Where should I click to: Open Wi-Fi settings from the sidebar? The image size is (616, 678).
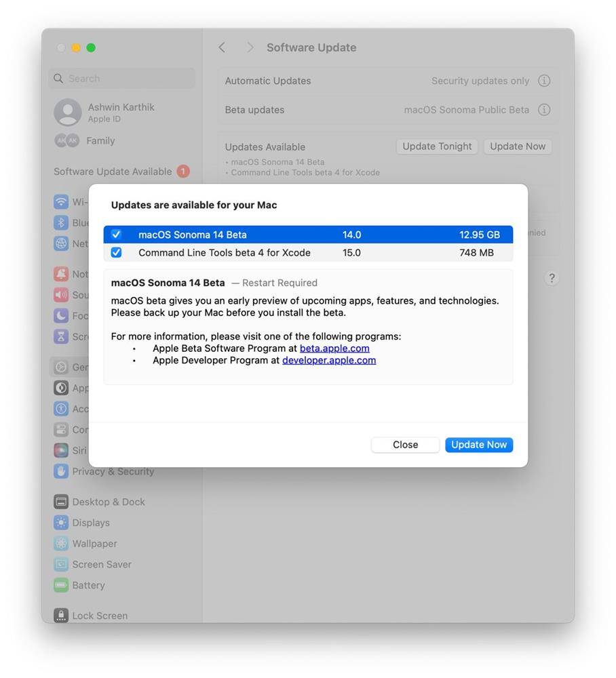tap(61, 201)
